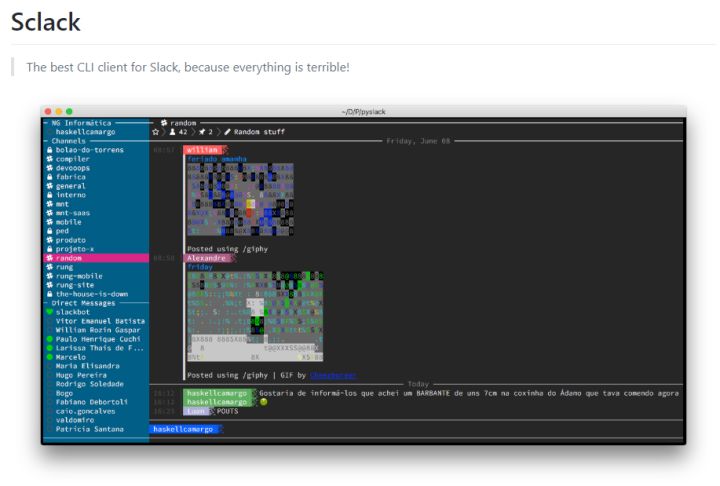Click the hash icon of mobile channel
720x486 pixels.
tap(50, 222)
